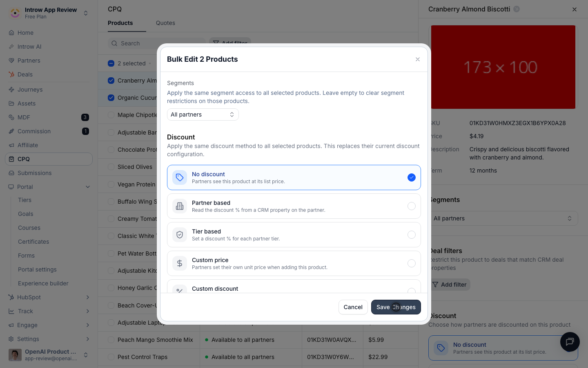Viewport: 588px width, 368px height.
Task: Check the Peach Mango Smoothie Mix checkbox
Action: click(x=111, y=340)
